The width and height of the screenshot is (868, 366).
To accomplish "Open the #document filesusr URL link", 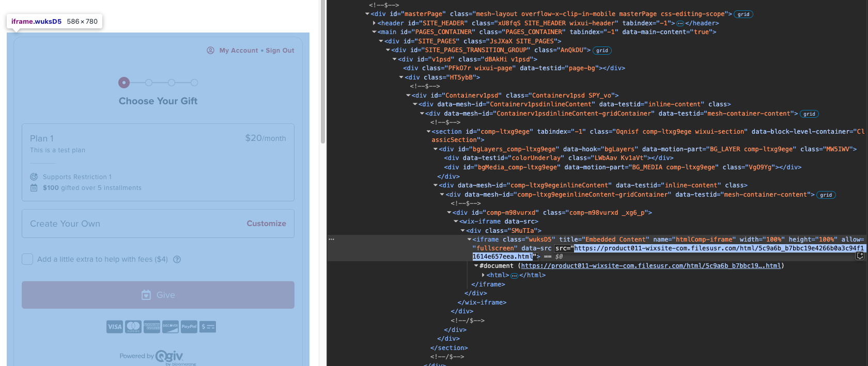I will [651, 266].
